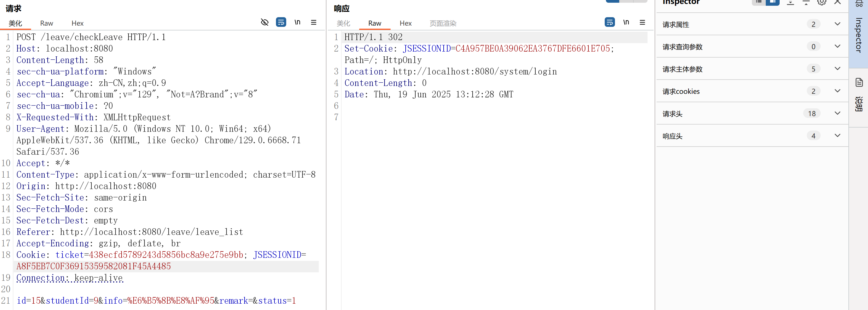
Task: Click the Host: localhost:8080 header line
Action: pyautogui.click(x=64, y=49)
